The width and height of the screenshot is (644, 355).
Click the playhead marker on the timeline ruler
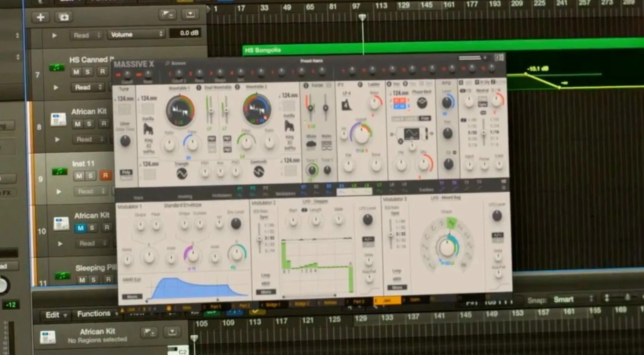tap(363, 17)
